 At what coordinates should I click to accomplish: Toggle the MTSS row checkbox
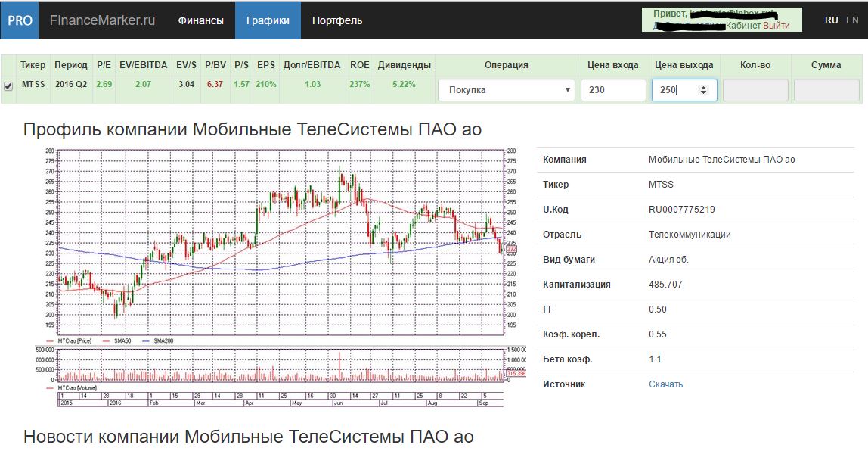[8, 86]
